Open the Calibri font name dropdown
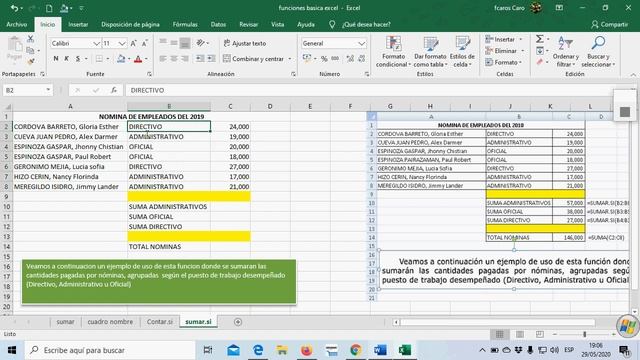The height and width of the screenshot is (360, 640). point(96,43)
